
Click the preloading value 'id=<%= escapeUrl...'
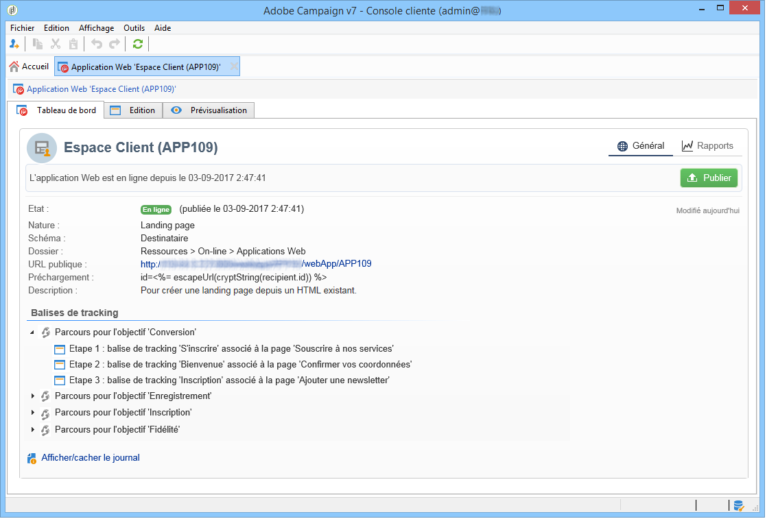coord(234,278)
